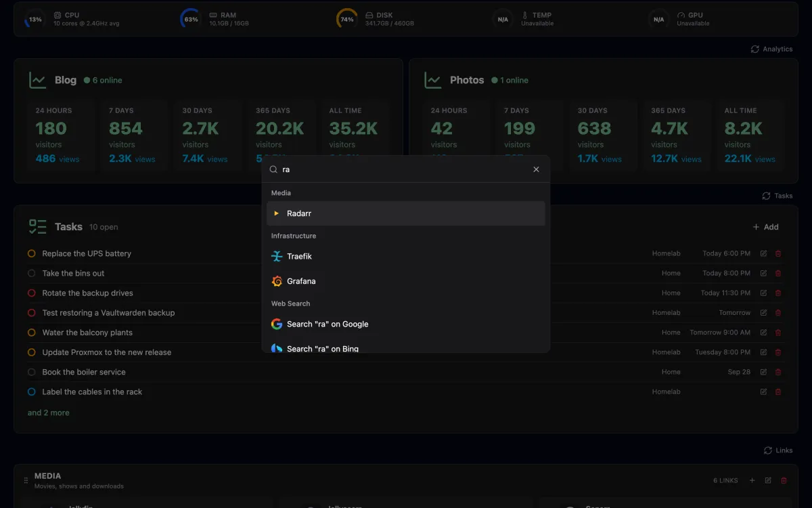812x508 pixels.
Task: Open Traefik from search results
Action: 406,256
